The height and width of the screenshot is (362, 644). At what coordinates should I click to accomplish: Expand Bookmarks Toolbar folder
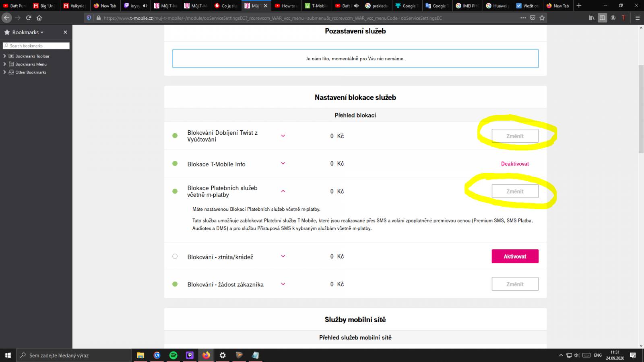click(5, 56)
